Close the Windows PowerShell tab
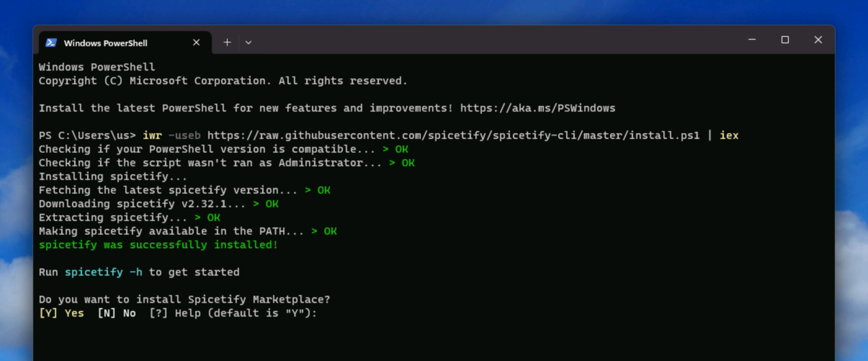 196,42
